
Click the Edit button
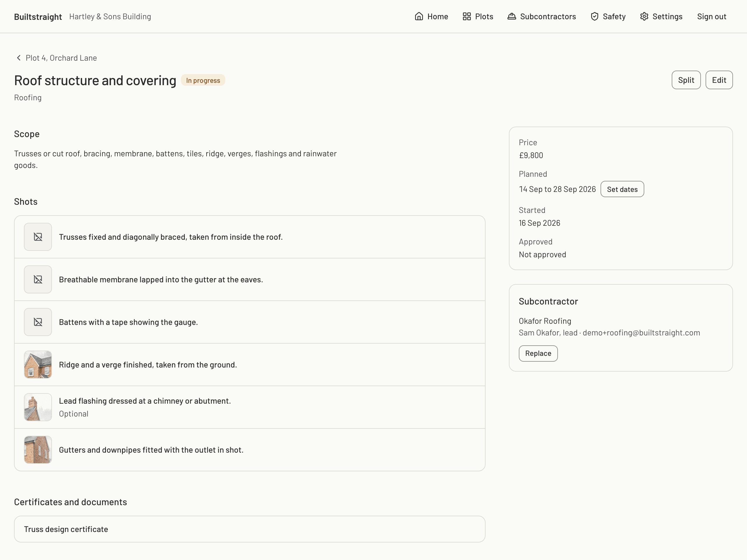(x=719, y=80)
